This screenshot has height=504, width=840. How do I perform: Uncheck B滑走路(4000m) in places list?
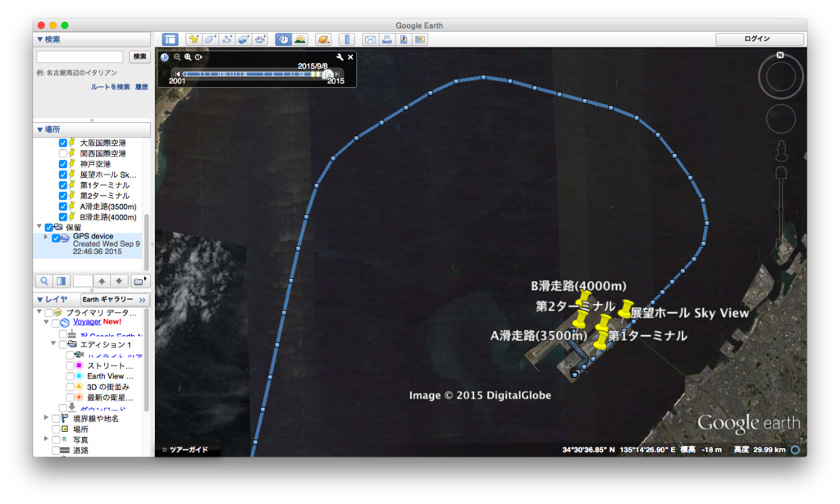[62, 217]
